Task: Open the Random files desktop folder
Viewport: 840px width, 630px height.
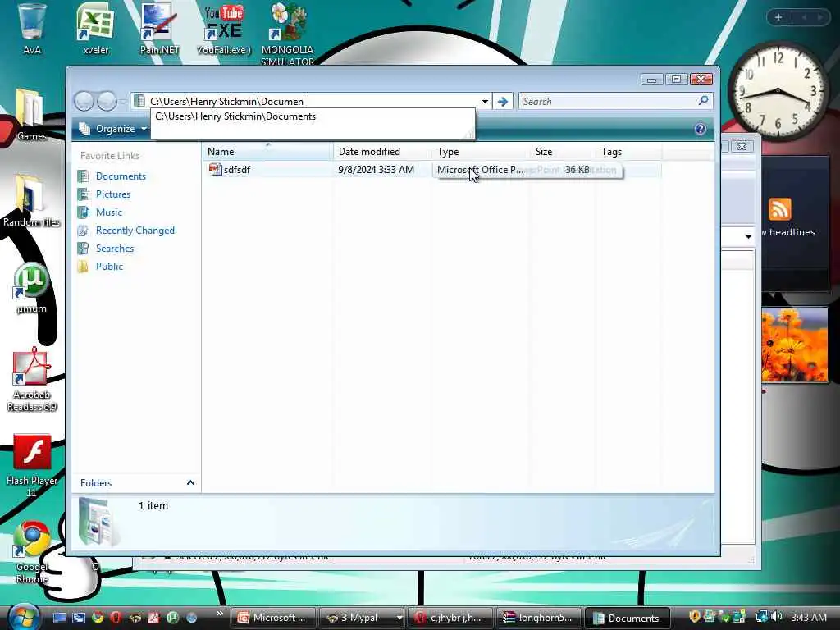Action: (31, 200)
